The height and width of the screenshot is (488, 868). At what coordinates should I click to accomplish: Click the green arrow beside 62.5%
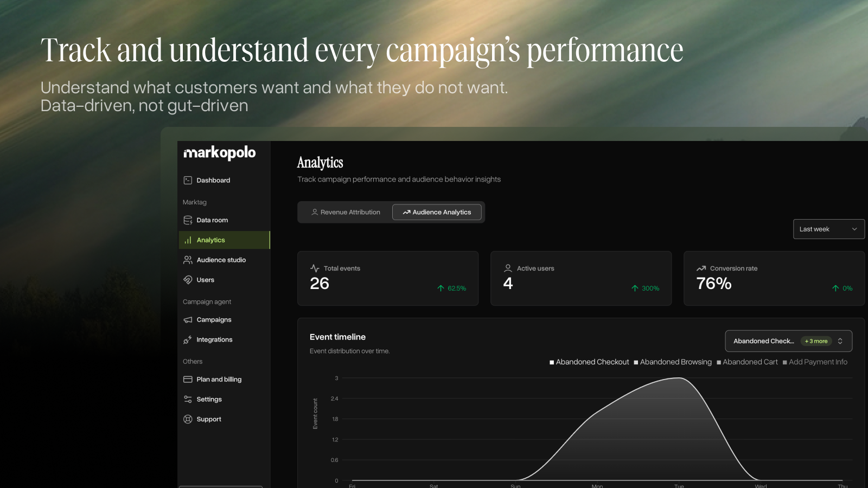(441, 288)
